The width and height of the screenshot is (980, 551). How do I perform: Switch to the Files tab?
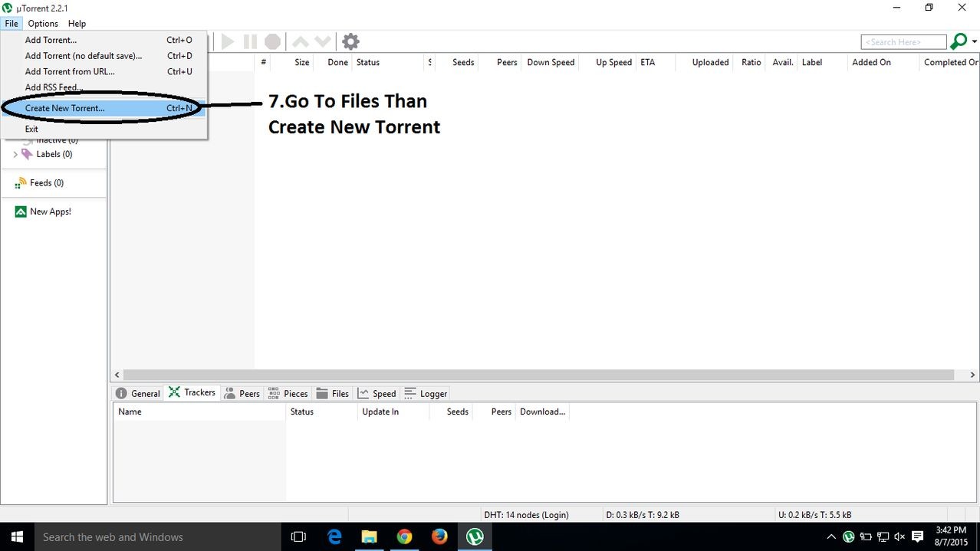pyautogui.click(x=332, y=393)
